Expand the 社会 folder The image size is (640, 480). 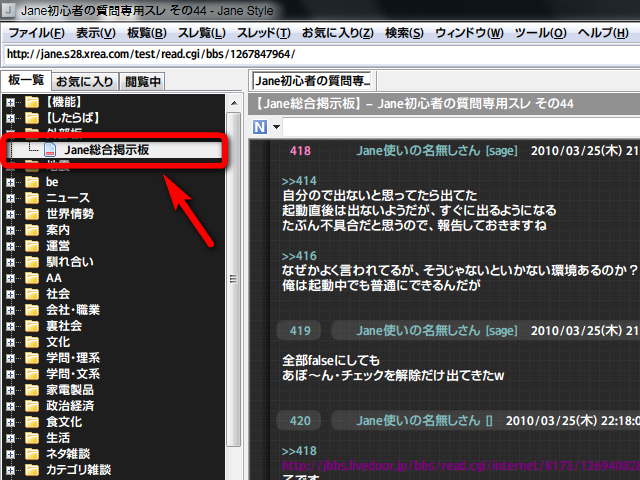point(10,294)
